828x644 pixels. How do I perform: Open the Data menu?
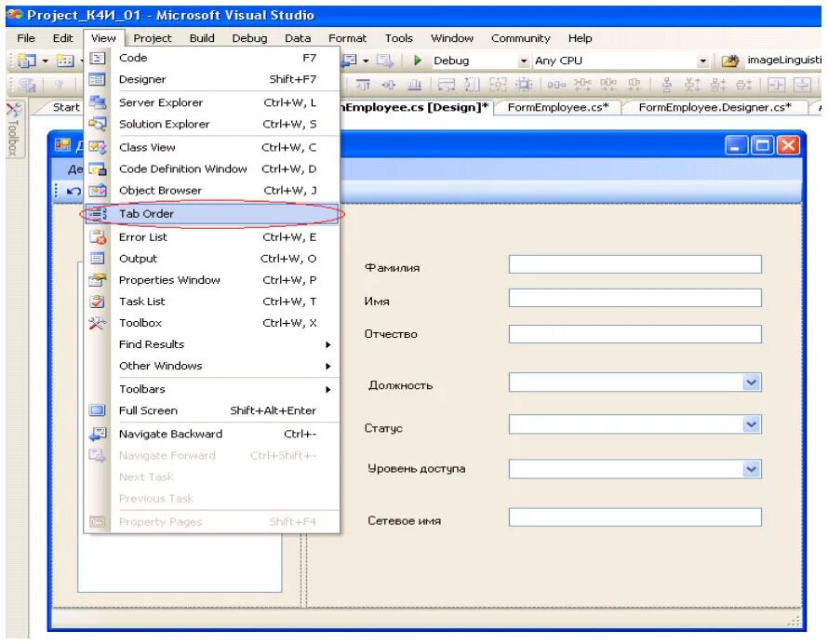click(x=298, y=38)
